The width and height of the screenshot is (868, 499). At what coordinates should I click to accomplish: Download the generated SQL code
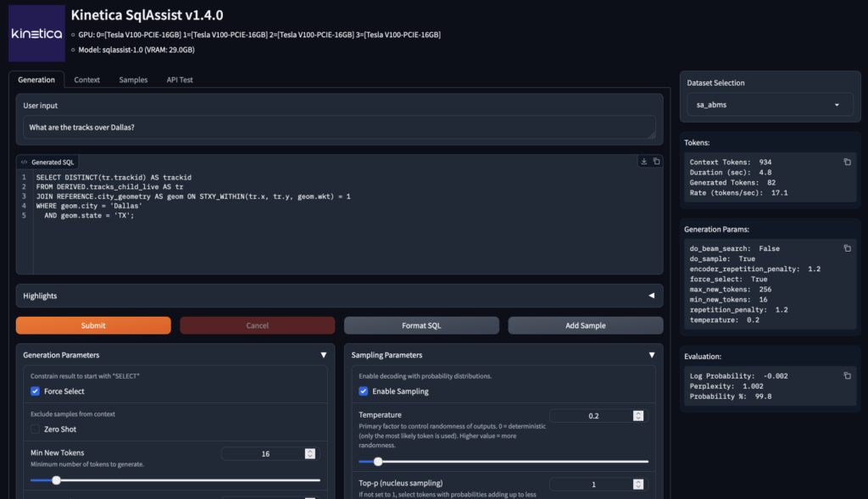pyautogui.click(x=644, y=161)
